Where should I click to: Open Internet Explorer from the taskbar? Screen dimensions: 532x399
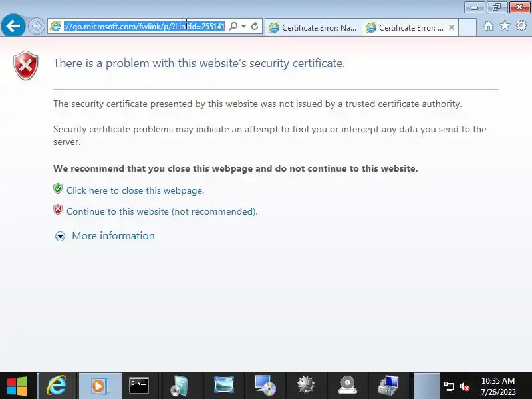tap(57, 386)
